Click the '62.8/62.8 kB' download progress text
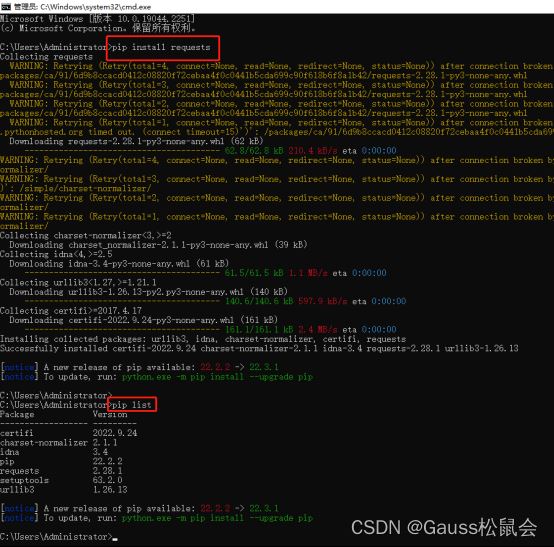This screenshot has height=547, width=554. pyautogui.click(x=254, y=151)
